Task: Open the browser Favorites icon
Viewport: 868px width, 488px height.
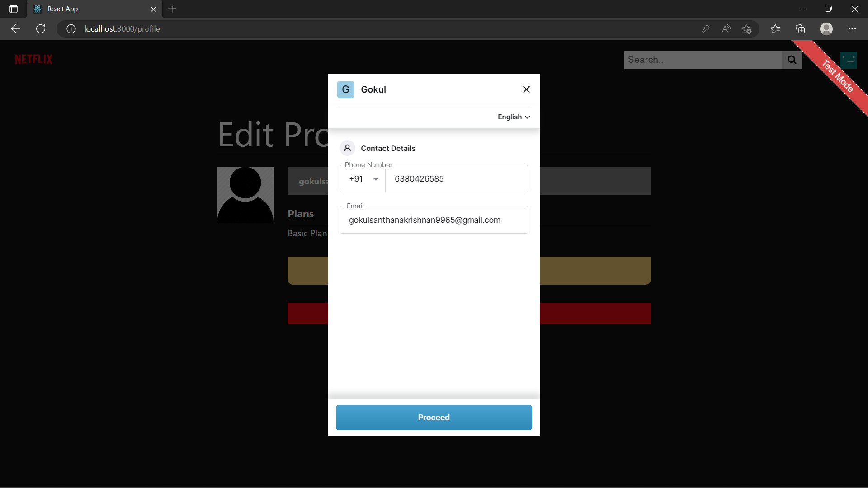Action: pos(775,29)
